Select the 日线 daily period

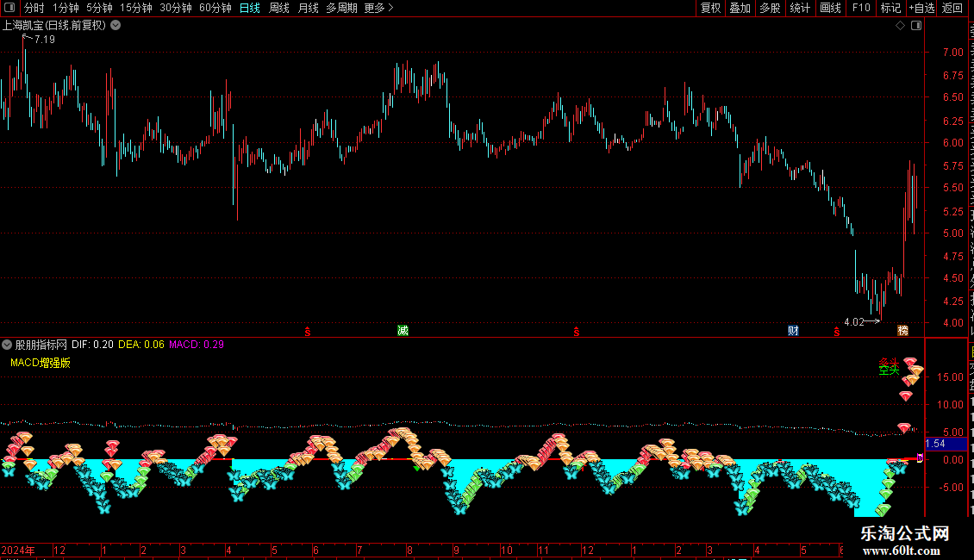coord(250,8)
